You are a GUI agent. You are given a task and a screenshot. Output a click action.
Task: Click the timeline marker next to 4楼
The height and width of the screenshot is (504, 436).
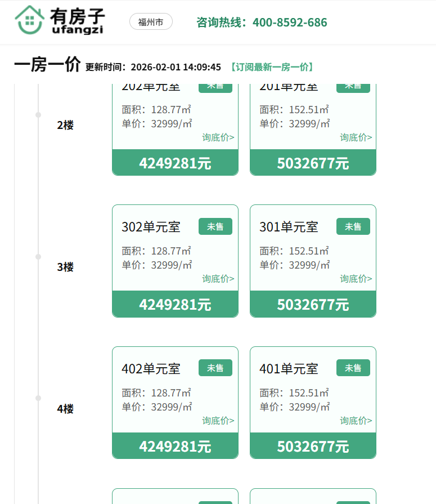[x=38, y=398]
